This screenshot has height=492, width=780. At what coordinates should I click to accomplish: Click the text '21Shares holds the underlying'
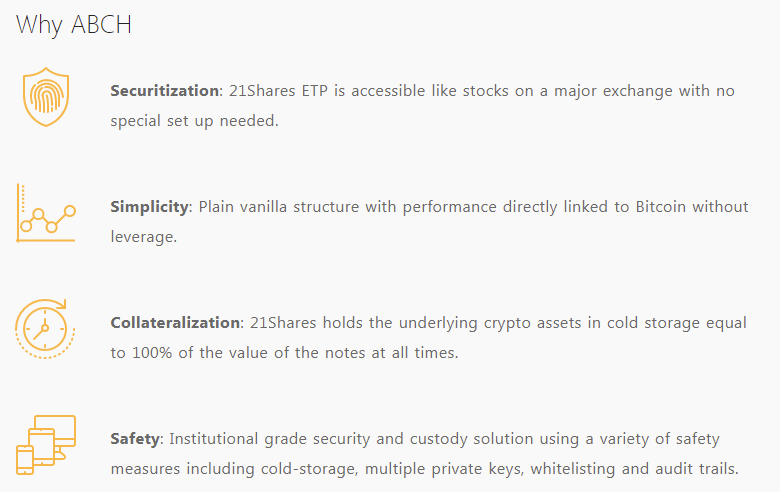pyautogui.click(x=364, y=323)
